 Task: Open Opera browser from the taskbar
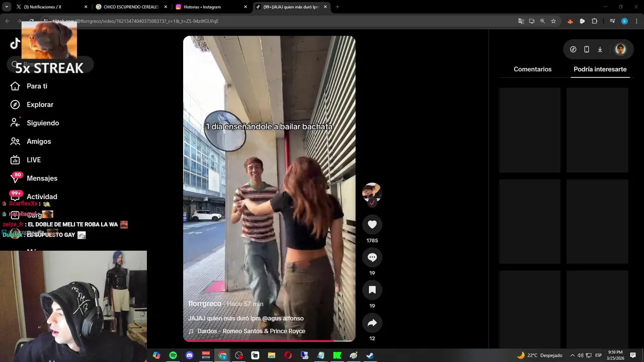[288, 355]
